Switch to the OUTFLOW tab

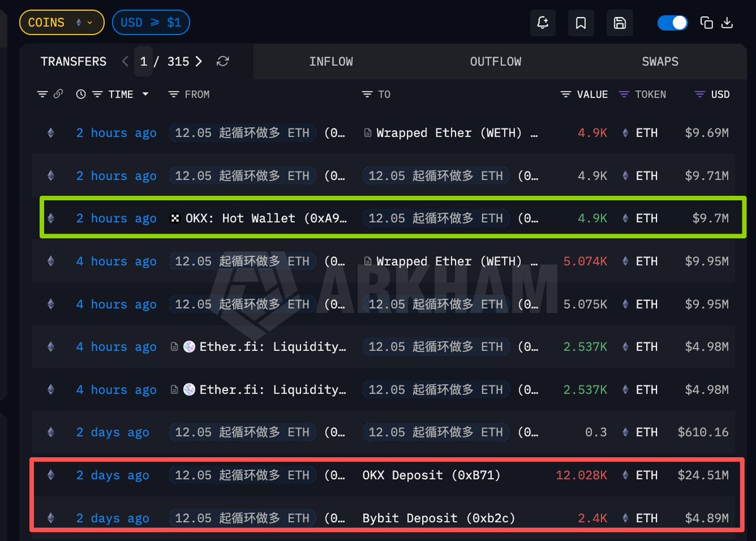[x=495, y=62]
